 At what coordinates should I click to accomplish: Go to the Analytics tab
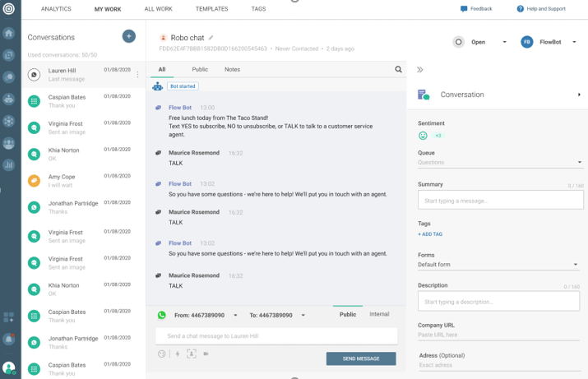(x=56, y=9)
